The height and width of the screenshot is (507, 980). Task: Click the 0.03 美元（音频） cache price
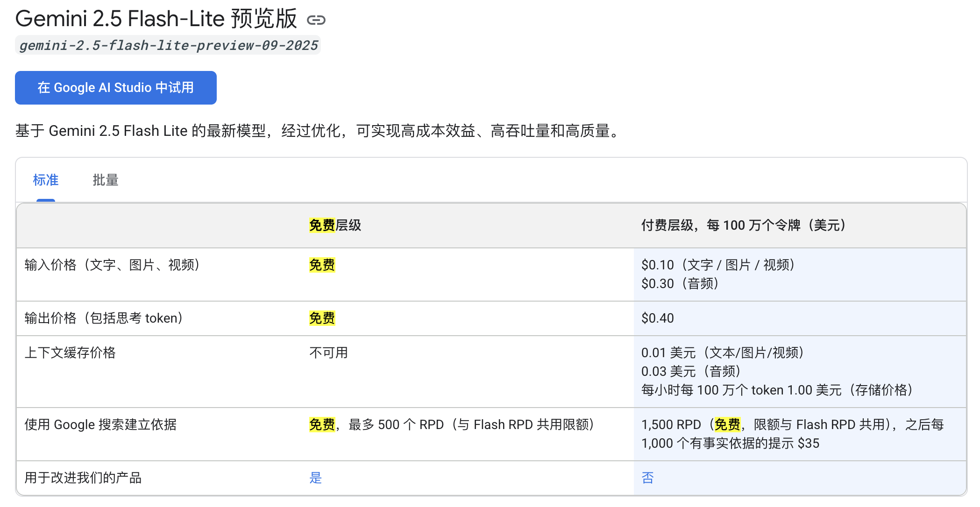pyautogui.click(x=691, y=372)
